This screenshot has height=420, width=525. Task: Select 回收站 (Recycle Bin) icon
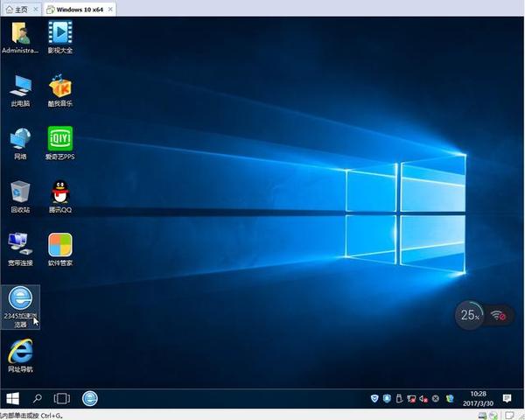(20, 194)
